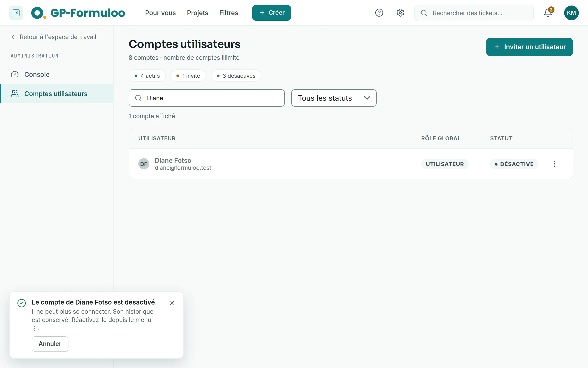Select Comptes utilisateurs in the sidebar
This screenshot has height=368, width=588.
point(57,93)
